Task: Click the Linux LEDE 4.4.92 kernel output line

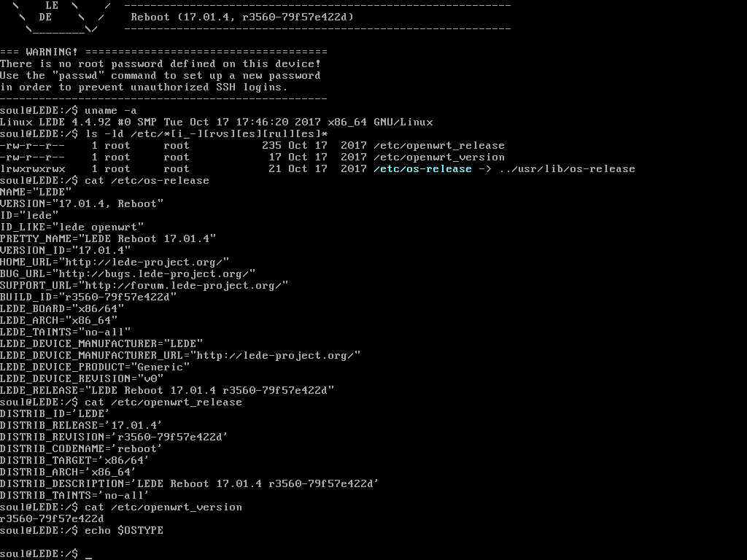Action: tap(216, 122)
